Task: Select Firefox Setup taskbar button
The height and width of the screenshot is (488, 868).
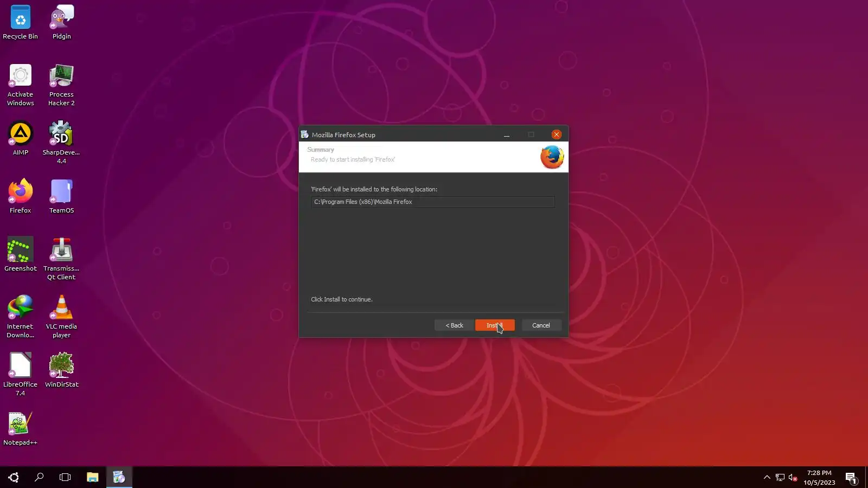Action: [119, 477]
